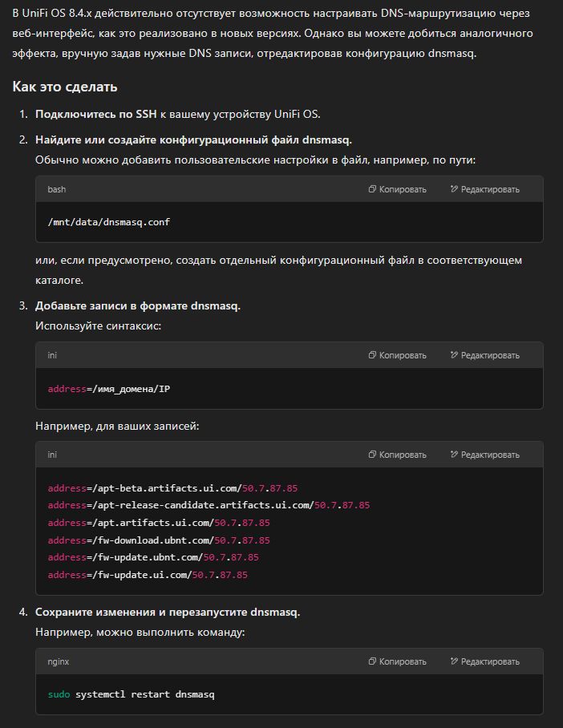Click the "Как это сделать" heading
The image size is (563, 728).
(65, 87)
